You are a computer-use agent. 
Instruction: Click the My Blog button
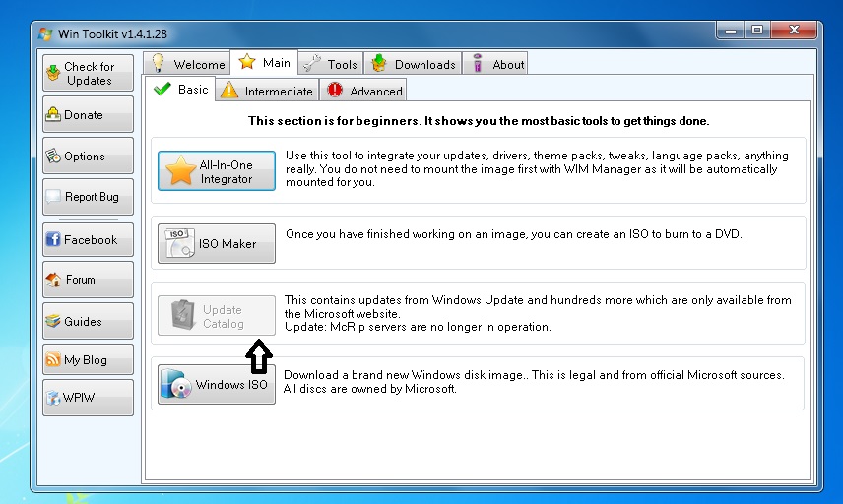pyautogui.click(x=89, y=359)
